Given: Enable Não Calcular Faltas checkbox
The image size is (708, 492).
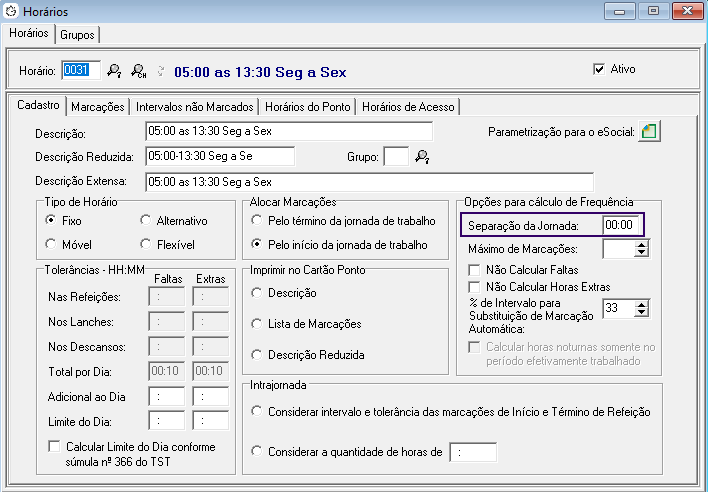Looking at the screenshot, I should click(475, 270).
